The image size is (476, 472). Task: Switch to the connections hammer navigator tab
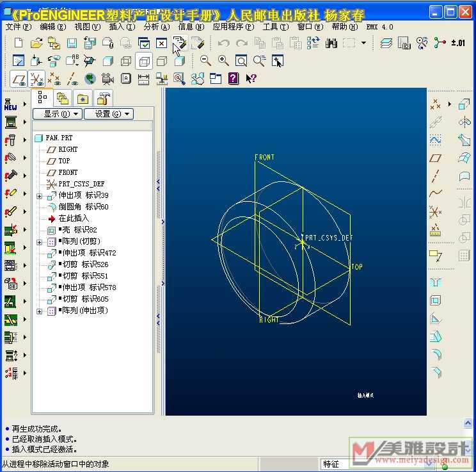(104, 99)
